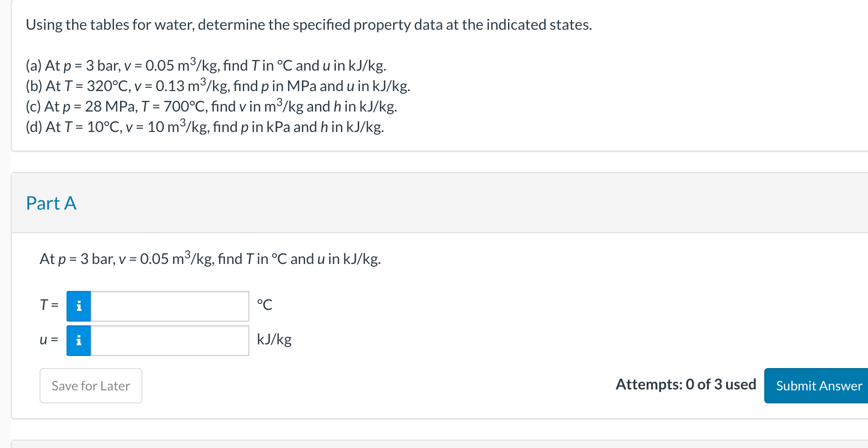Select the temperature T input box
This screenshot has height=448, width=868.
coord(169,306)
